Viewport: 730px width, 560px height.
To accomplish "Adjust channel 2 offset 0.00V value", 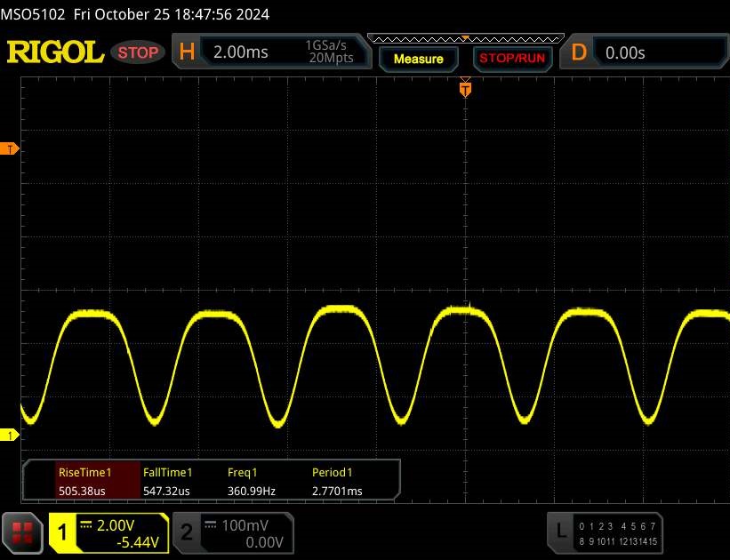I will click(x=264, y=542).
